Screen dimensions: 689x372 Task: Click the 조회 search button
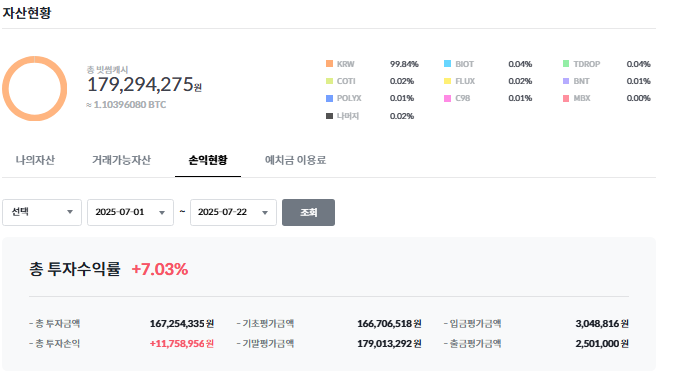pos(308,212)
